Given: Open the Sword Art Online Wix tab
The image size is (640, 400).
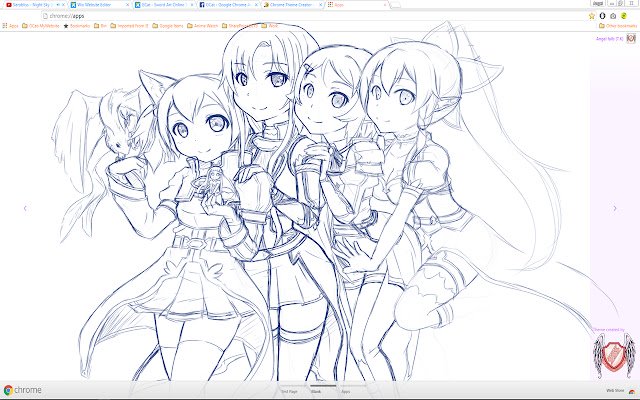Looking at the screenshot, I should point(164,5).
